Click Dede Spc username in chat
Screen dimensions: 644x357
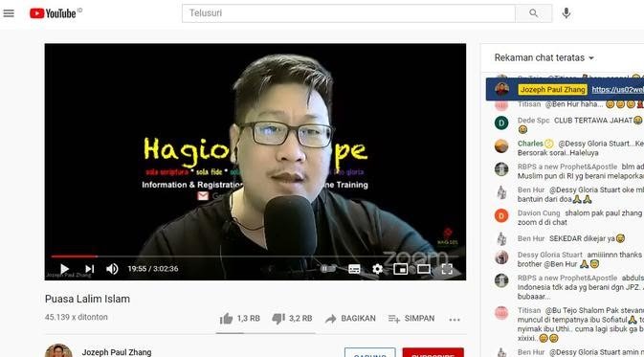pyautogui.click(x=534, y=121)
